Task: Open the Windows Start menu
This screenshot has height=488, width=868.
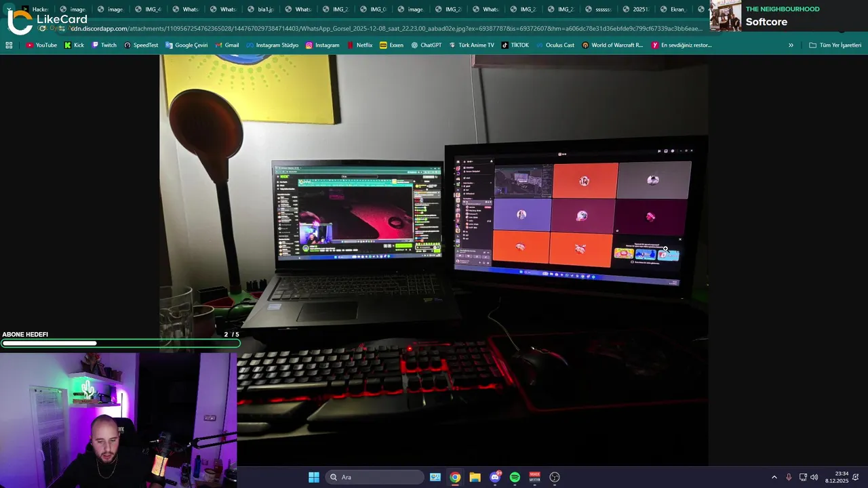Action: [313, 477]
